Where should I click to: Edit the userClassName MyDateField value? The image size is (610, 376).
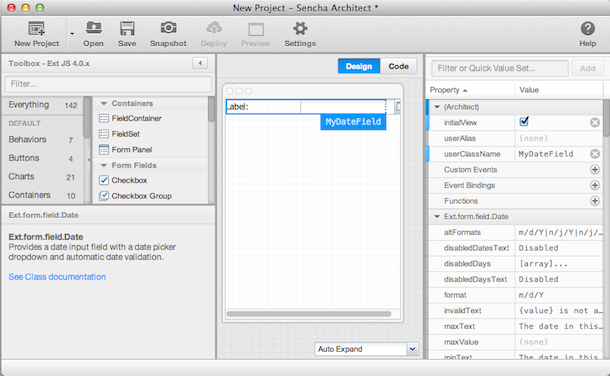tap(546, 154)
